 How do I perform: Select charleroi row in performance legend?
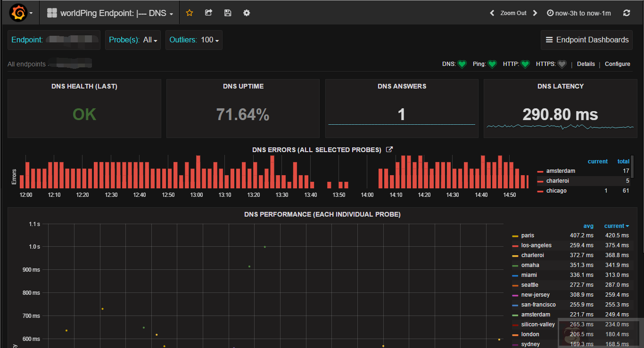pos(571,255)
